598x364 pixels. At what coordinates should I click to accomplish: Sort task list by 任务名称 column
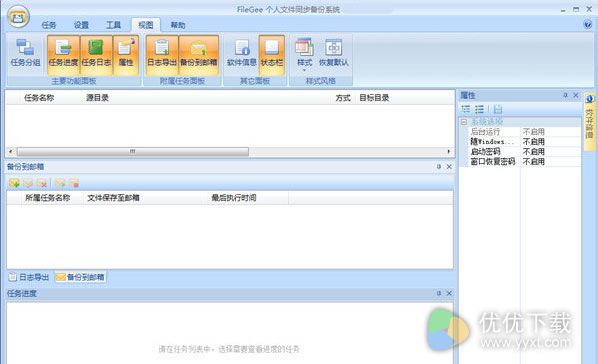click(39, 98)
